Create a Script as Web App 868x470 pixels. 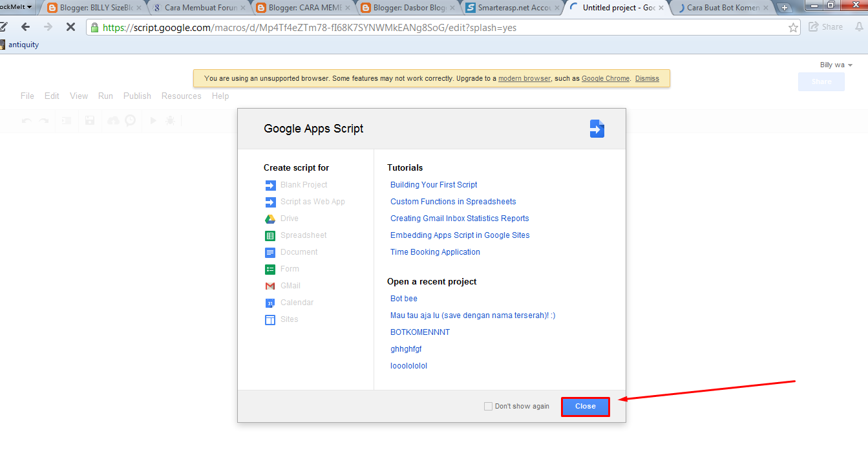pyautogui.click(x=313, y=202)
